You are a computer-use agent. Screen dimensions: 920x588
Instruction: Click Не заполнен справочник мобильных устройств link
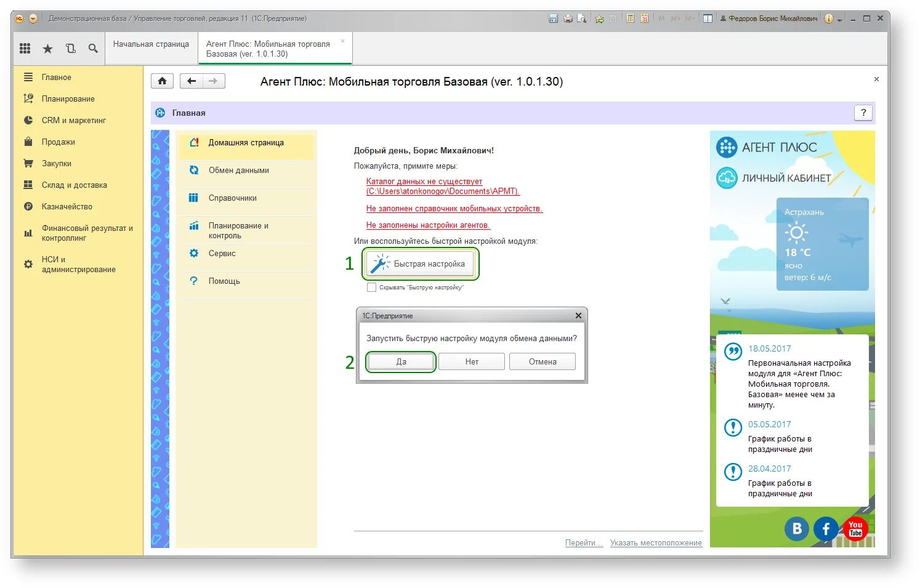point(454,209)
